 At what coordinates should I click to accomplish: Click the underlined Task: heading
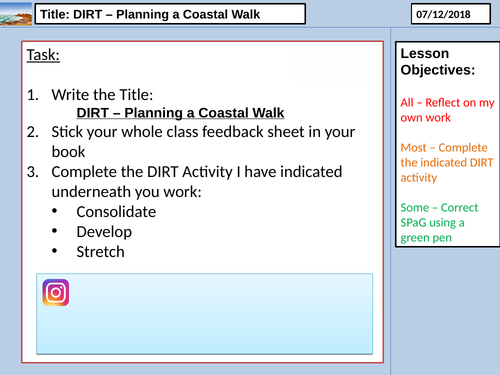pos(43,55)
